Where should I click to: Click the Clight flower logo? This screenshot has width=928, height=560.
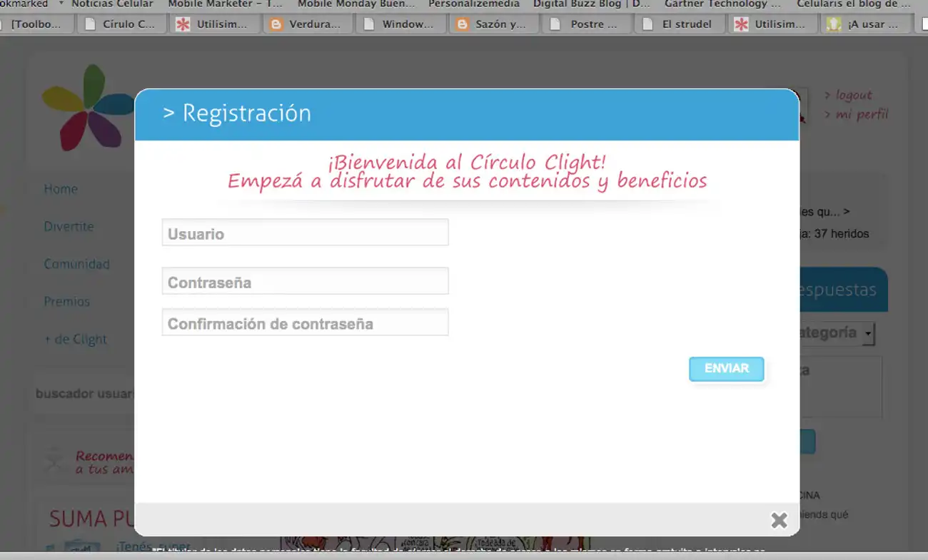coord(87,107)
